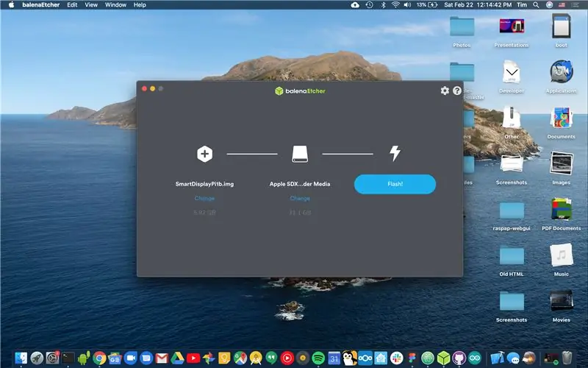The height and width of the screenshot is (368, 588).
Task: Click the Flash! button in balenaEtcher
Action: click(x=395, y=184)
